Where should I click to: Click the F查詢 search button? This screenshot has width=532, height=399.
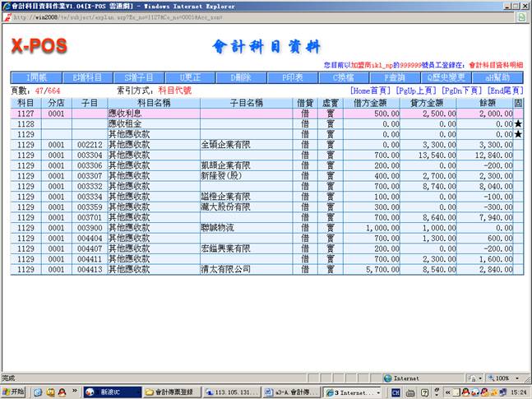[x=396, y=77]
